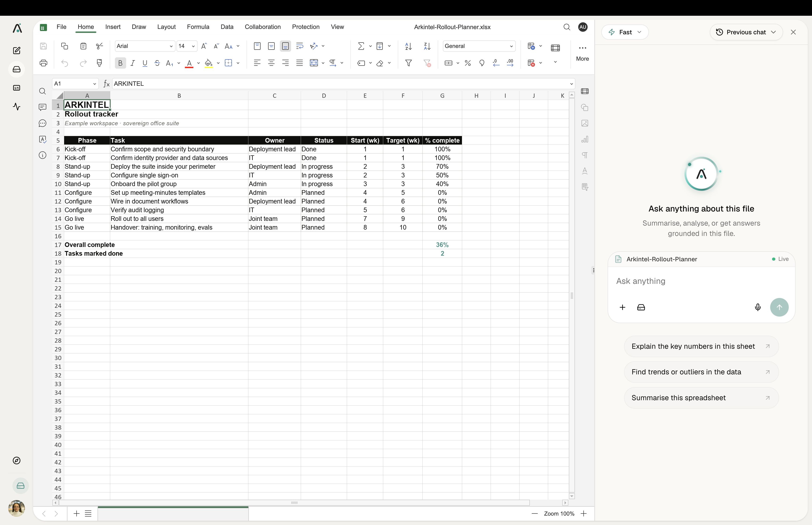This screenshot has width=812, height=525.
Task: Open the File menu
Action: 61,27
